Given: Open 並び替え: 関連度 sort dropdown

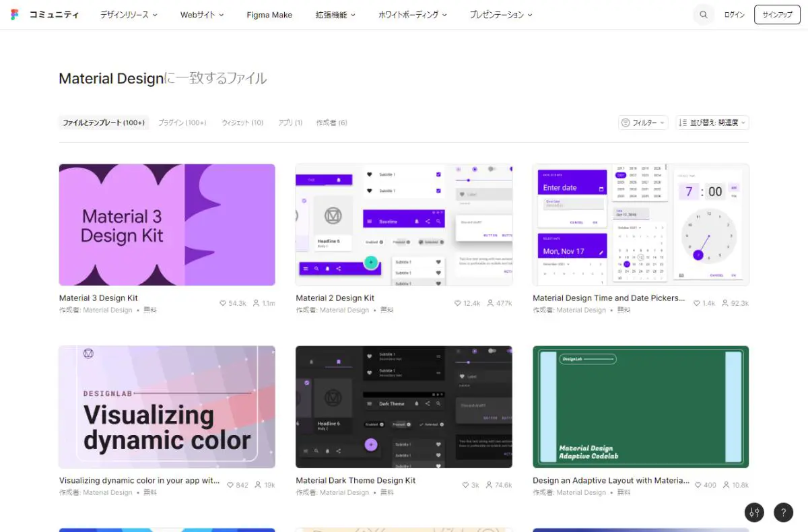Looking at the screenshot, I should [712, 123].
